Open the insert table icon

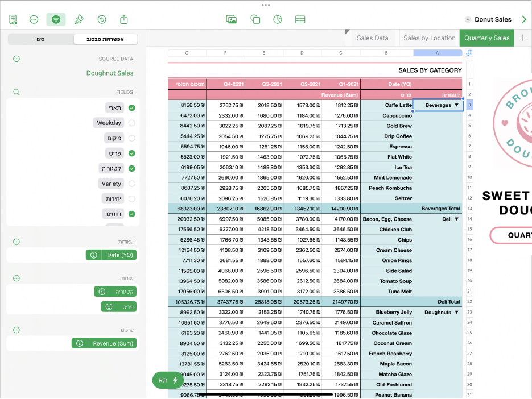pyautogui.click(x=300, y=19)
